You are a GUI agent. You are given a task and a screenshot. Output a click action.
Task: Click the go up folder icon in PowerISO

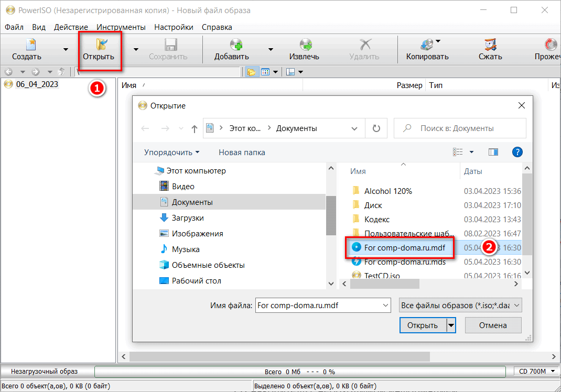[61, 72]
